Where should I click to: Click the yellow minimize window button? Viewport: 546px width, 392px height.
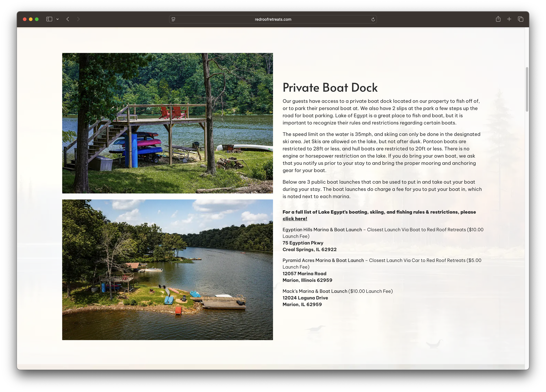tap(31, 19)
